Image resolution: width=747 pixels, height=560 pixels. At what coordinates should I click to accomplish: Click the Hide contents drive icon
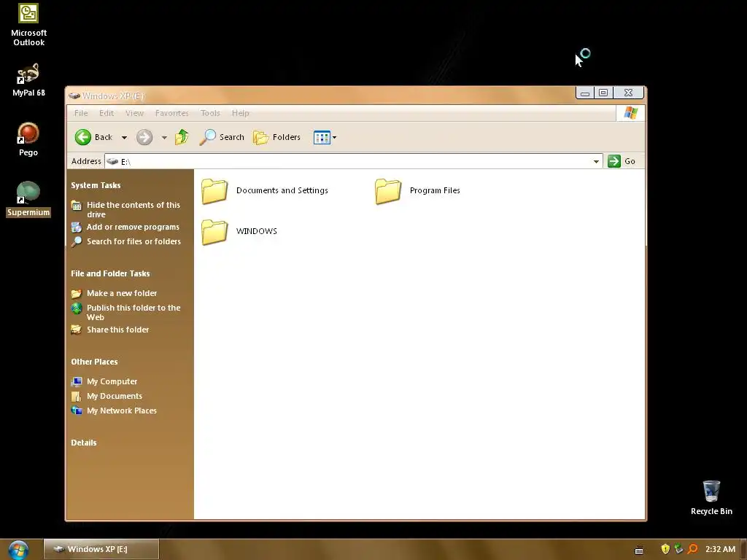point(76,205)
